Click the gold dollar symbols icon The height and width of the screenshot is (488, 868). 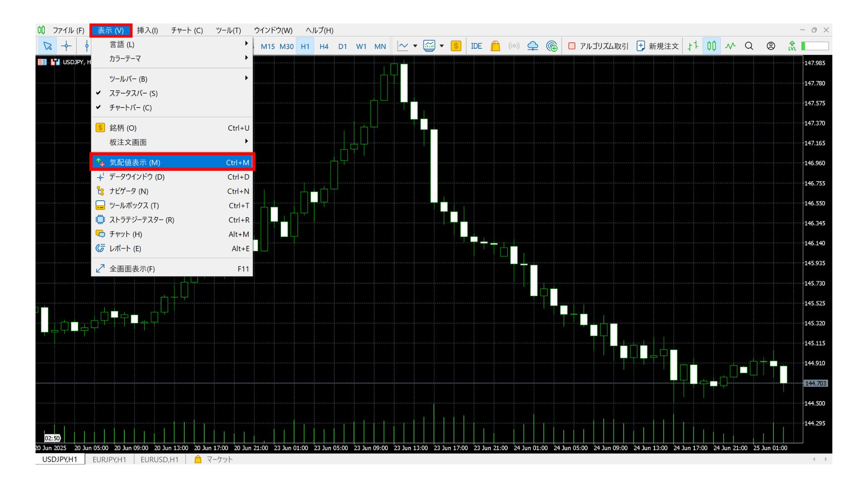456,46
